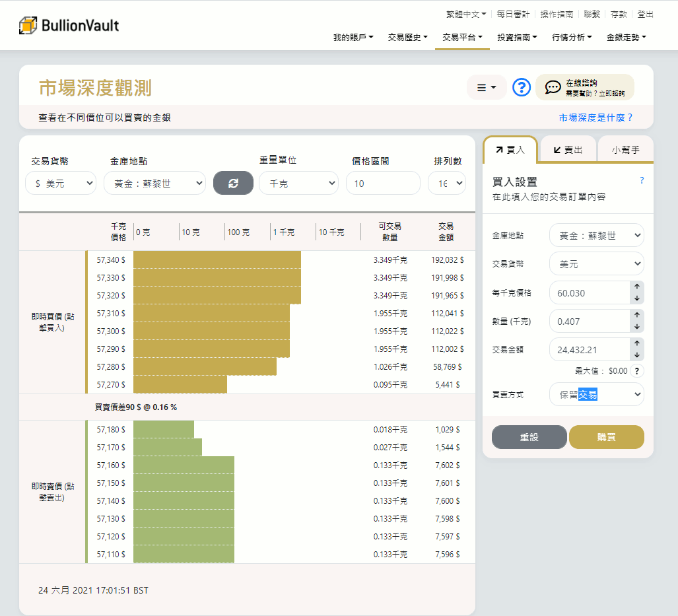Click the max value question mark icon
This screenshot has height=616, width=678.
coord(636,371)
